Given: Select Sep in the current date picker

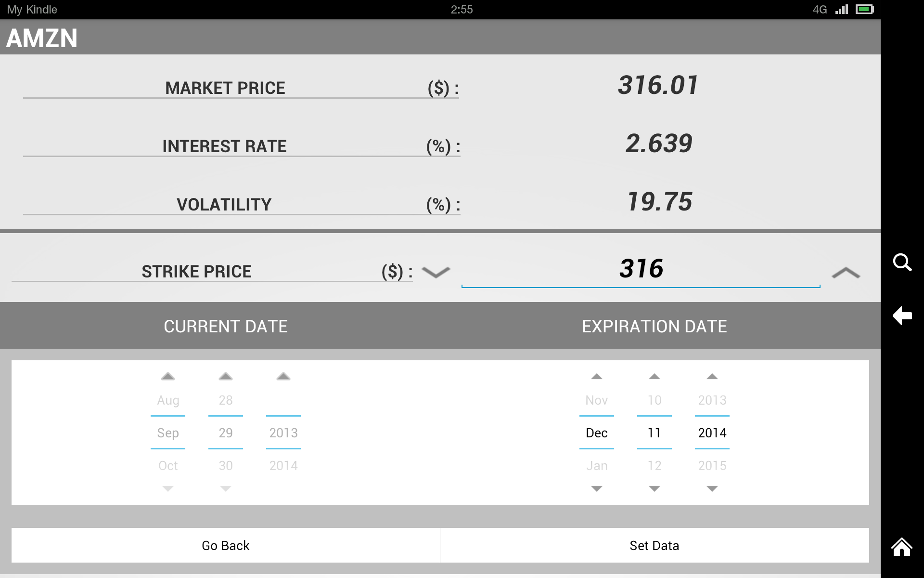Looking at the screenshot, I should (x=167, y=433).
